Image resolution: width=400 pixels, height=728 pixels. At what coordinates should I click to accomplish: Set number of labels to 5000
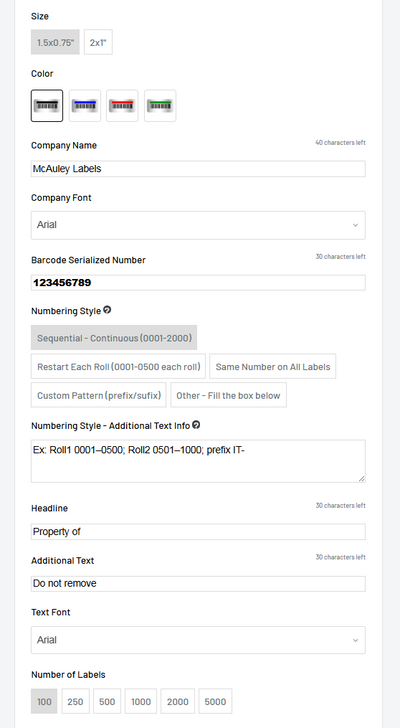(215, 701)
